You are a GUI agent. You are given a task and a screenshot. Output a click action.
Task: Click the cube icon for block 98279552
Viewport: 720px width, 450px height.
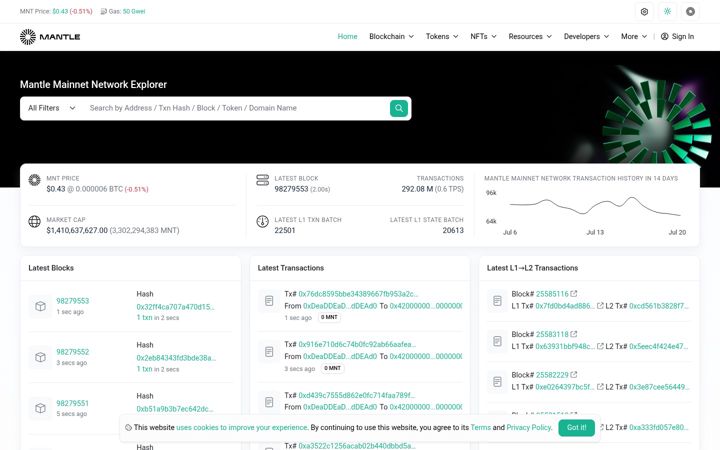40,357
